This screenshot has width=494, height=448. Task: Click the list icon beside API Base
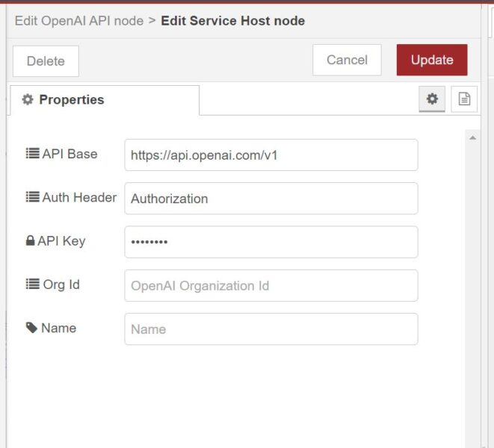point(32,154)
